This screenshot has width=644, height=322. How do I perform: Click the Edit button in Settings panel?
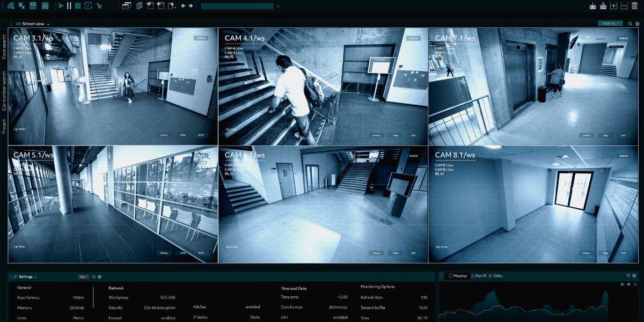click(84, 277)
